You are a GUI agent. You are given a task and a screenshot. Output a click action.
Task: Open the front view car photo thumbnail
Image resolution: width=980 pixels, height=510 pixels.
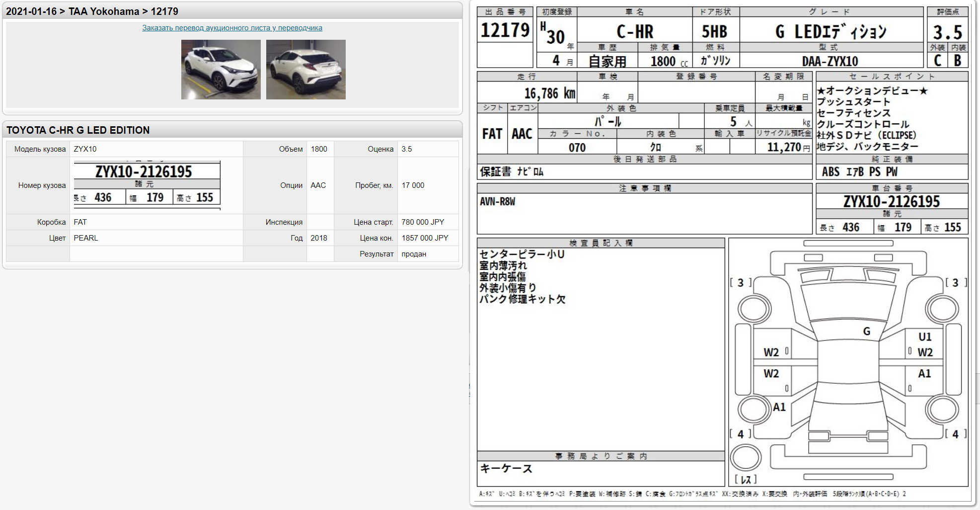[221, 70]
